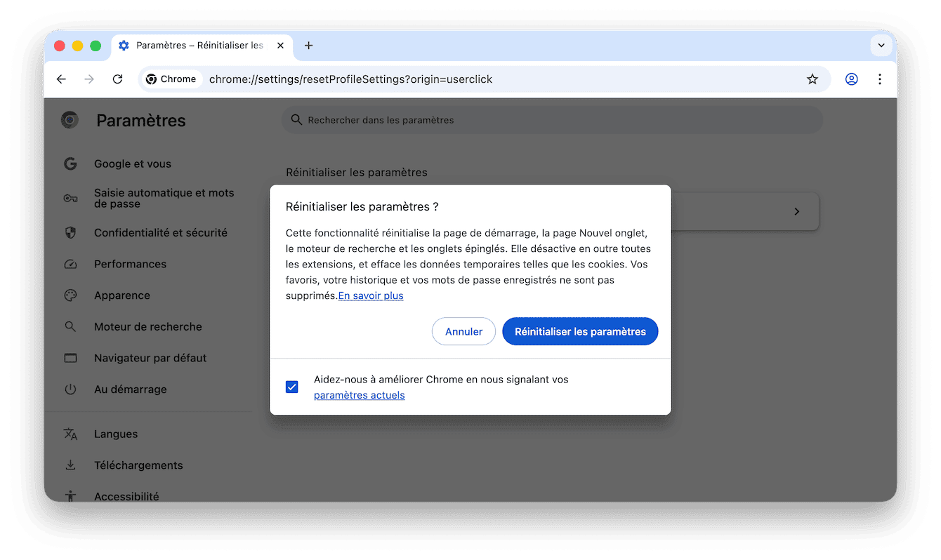Click the tab list dropdown arrow
This screenshot has width=941, height=560.
[x=881, y=45]
